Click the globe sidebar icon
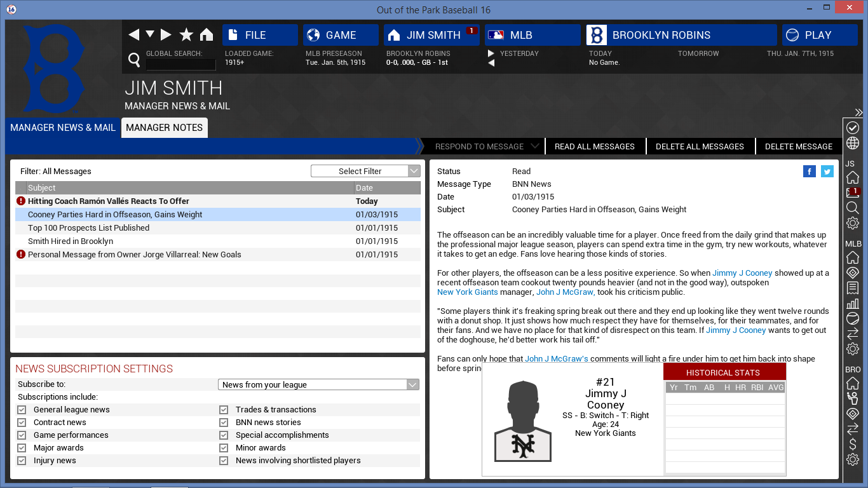The width and height of the screenshot is (868, 488). pos(853,143)
